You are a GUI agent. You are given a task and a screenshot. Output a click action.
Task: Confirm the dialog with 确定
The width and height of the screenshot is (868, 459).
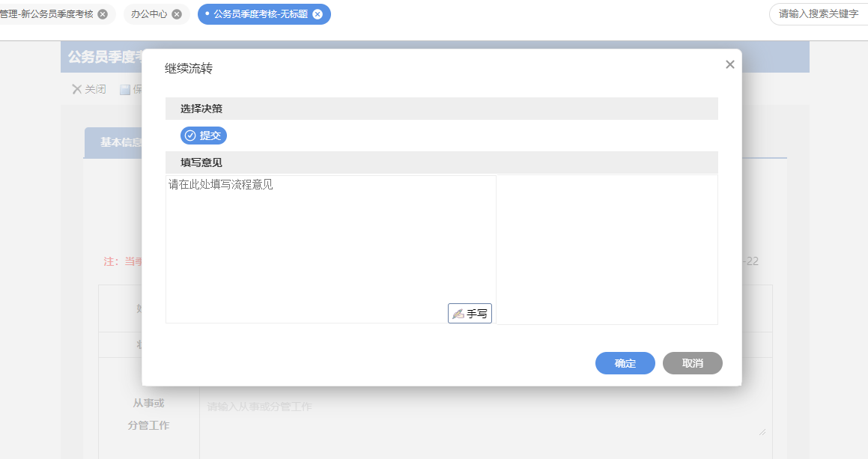tap(625, 363)
